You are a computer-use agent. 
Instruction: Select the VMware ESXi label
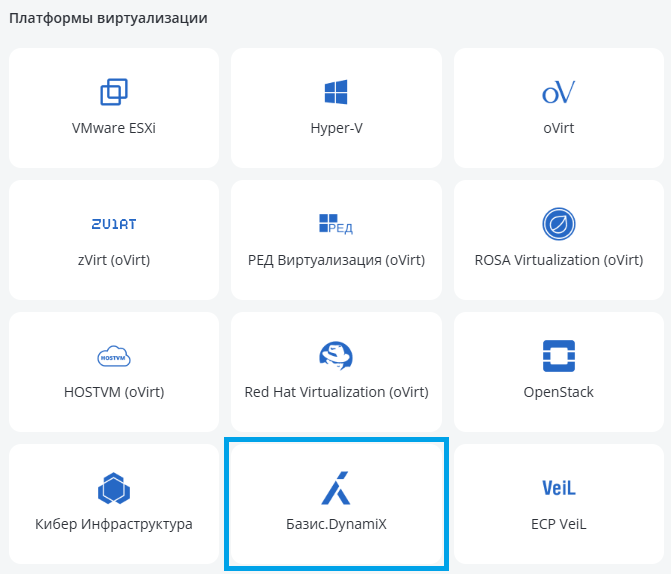(114, 128)
